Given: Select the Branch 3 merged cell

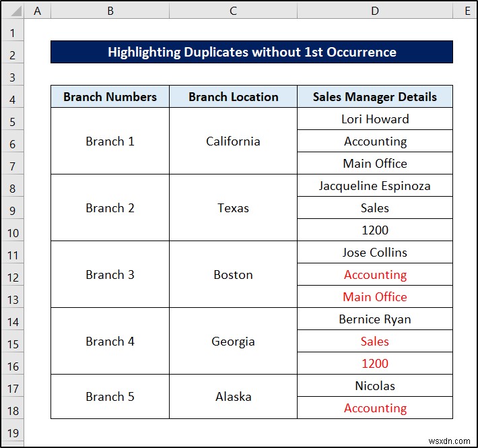Looking at the screenshot, I should tap(110, 275).
